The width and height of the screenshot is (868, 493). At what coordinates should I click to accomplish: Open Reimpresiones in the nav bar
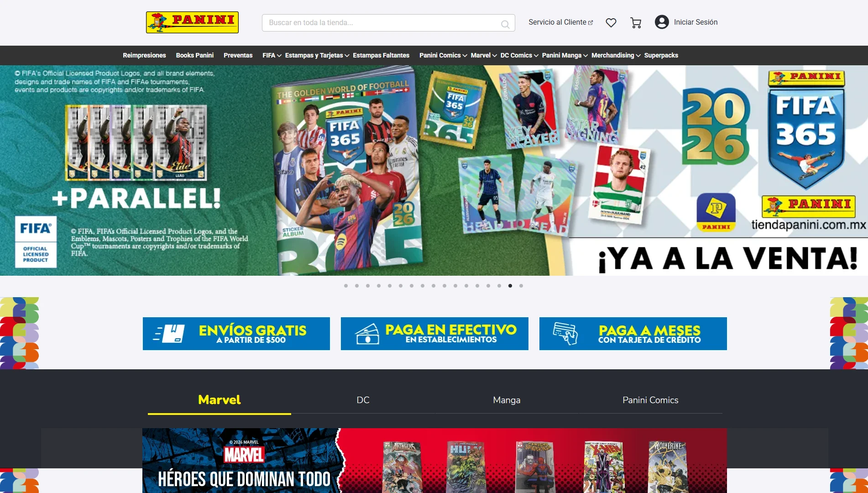click(x=144, y=55)
